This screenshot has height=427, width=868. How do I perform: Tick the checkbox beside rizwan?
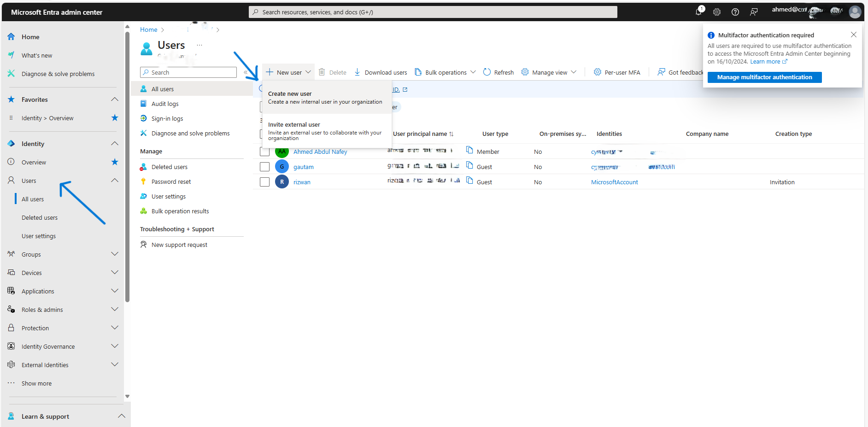[264, 181]
